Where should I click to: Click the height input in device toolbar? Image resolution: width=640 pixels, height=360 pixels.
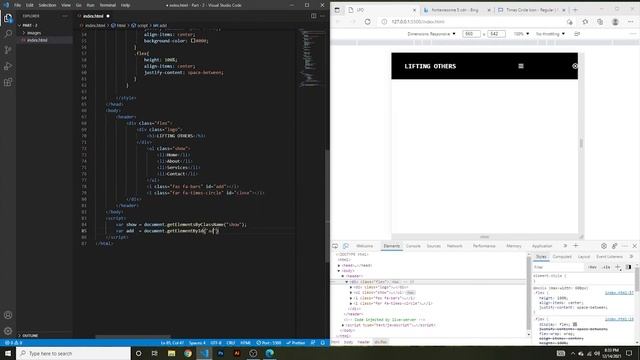(496, 34)
